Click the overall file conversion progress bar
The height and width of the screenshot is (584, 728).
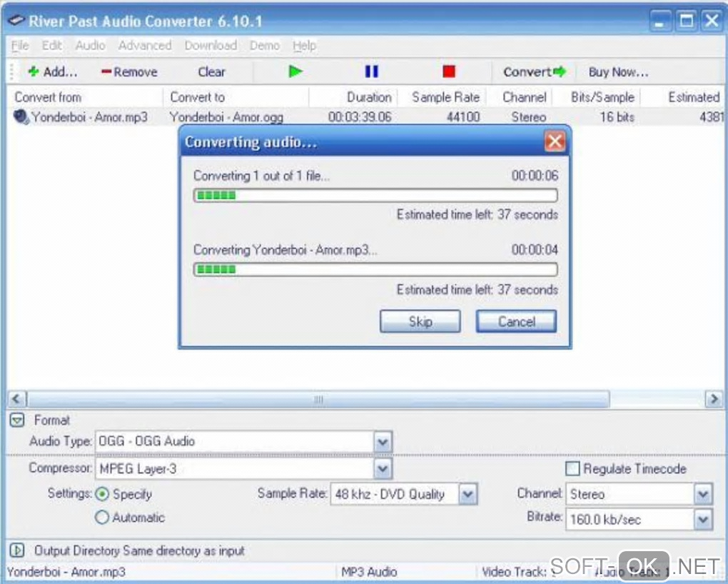click(375, 195)
